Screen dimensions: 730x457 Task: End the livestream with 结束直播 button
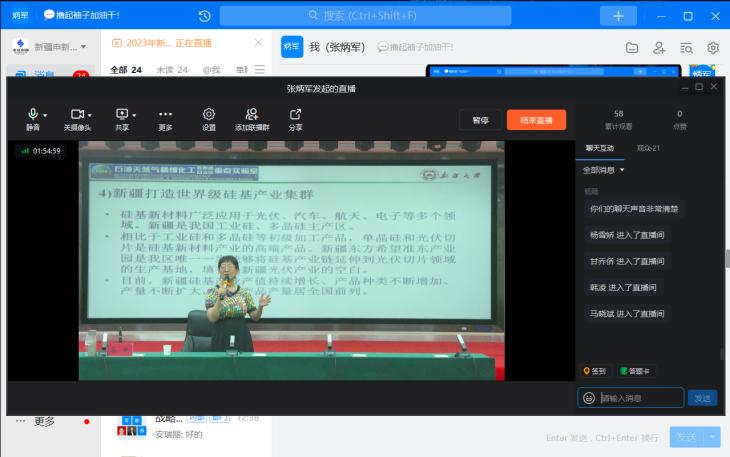click(x=536, y=120)
